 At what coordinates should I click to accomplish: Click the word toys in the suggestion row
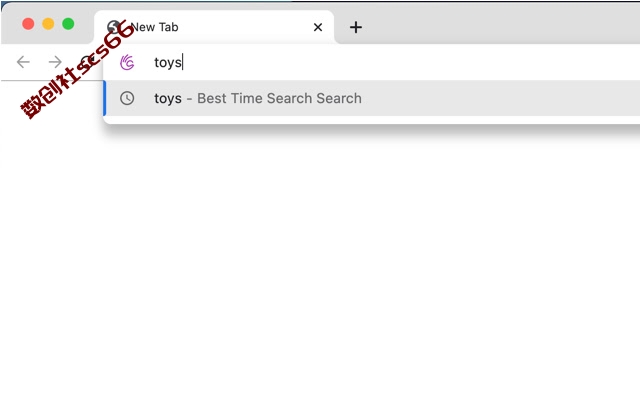(x=168, y=99)
